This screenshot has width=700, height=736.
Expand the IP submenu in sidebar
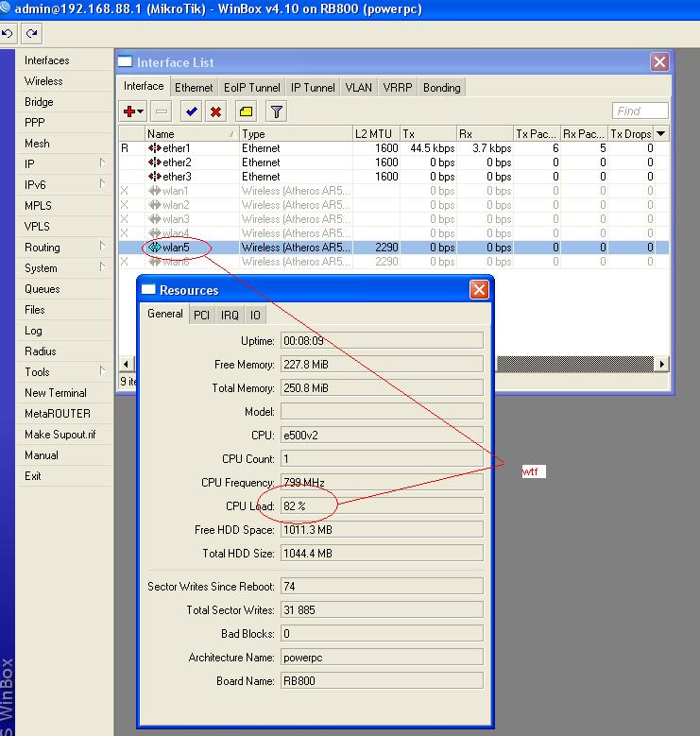pos(62,164)
